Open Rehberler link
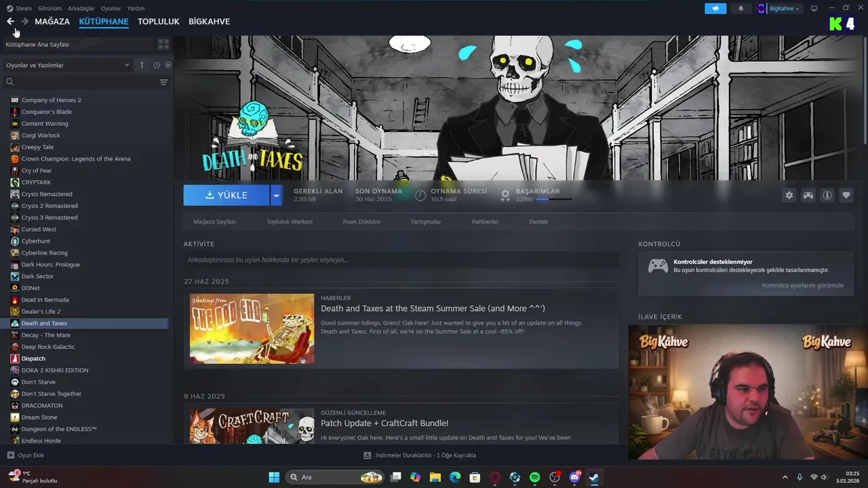 click(485, 222)
